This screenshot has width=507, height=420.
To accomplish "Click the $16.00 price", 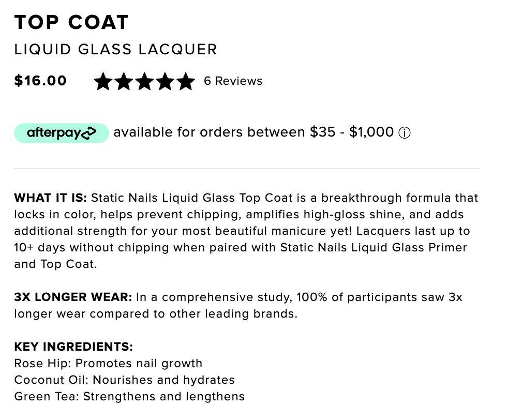I will coord(40,81).
